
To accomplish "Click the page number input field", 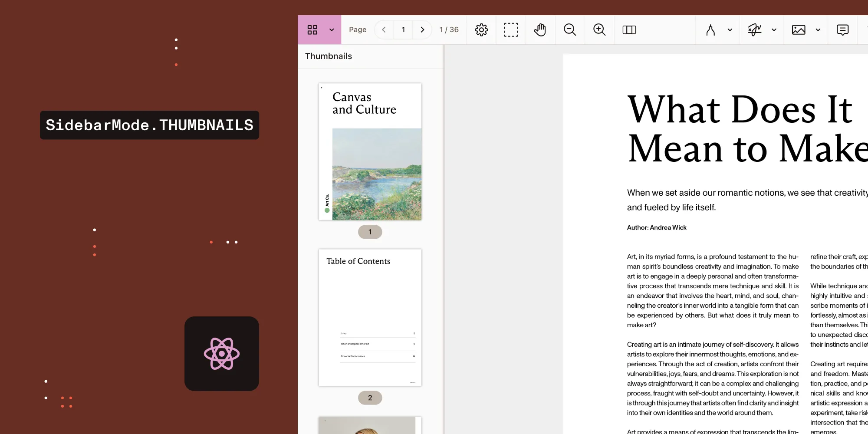I will coord(403,30).
